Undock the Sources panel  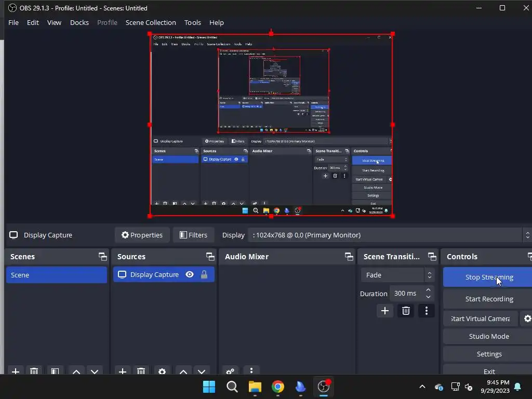[210, 257]
